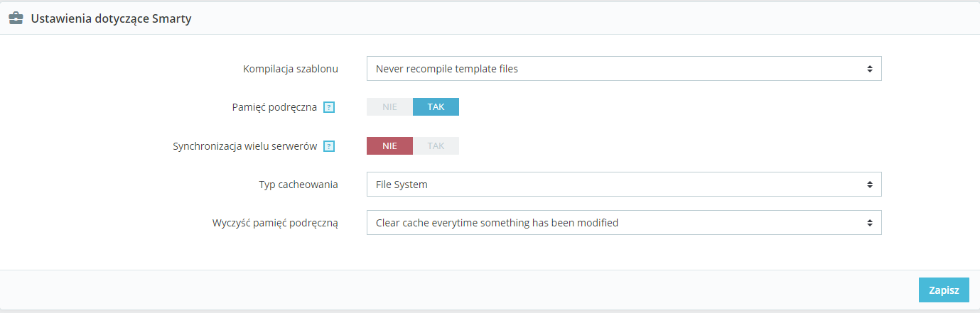This screenshot has width=980, height=313.
Task: Click the arrow icon of Wyczyść pamięć podręczną select
Action: pyautogui.click(x=869, y=223)
